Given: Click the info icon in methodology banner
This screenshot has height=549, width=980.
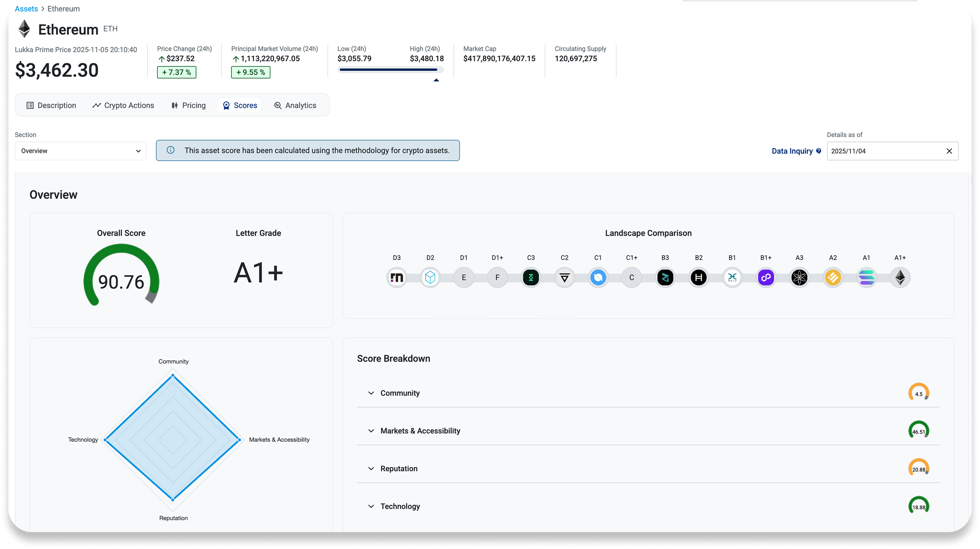Looking at the screenshot, I should pos(171,150).
